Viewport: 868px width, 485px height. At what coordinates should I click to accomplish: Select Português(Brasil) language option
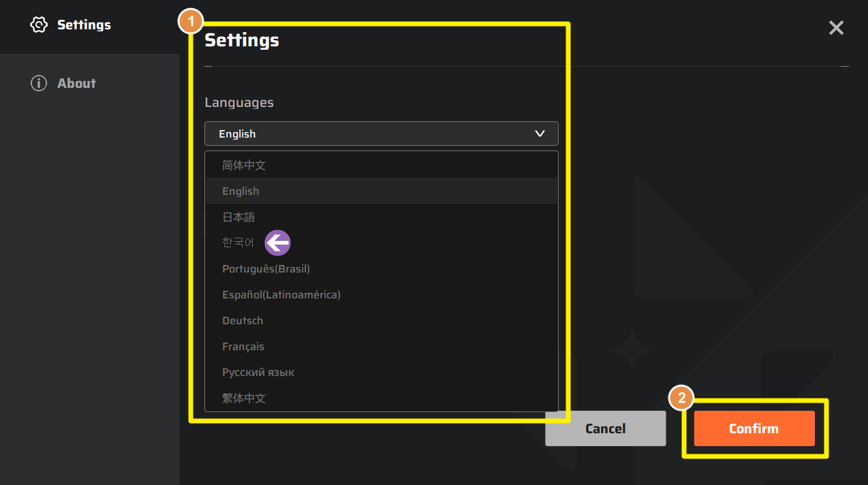266,269
